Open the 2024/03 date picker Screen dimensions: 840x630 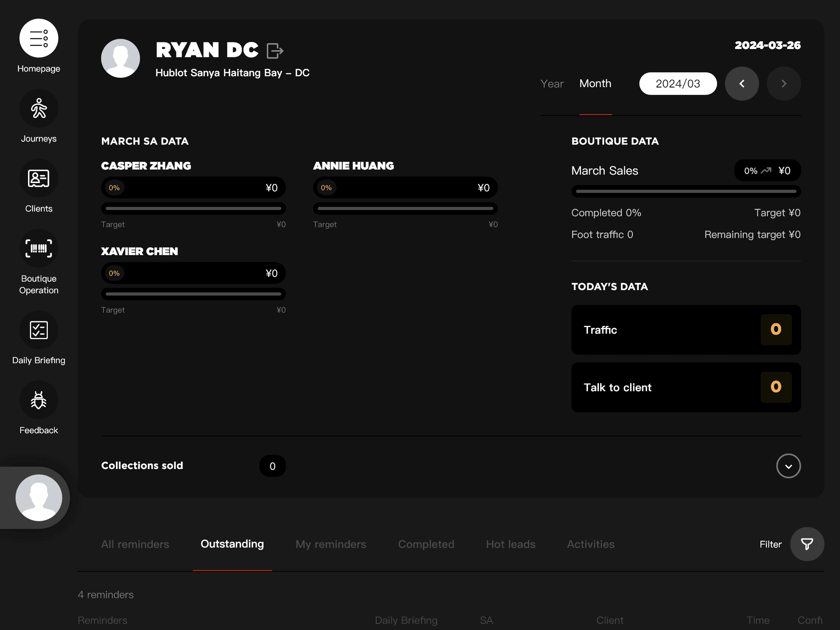point(678,84)
